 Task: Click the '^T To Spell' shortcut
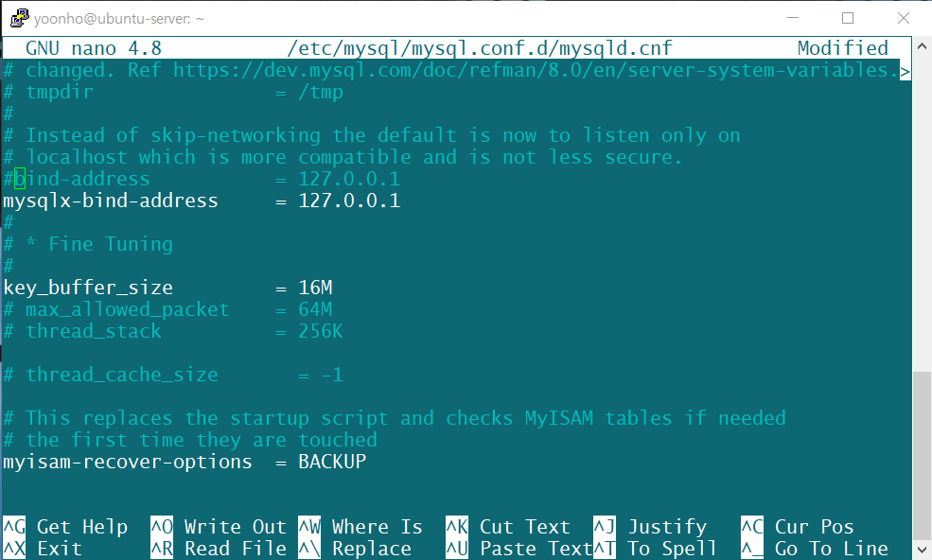point(655,549)
